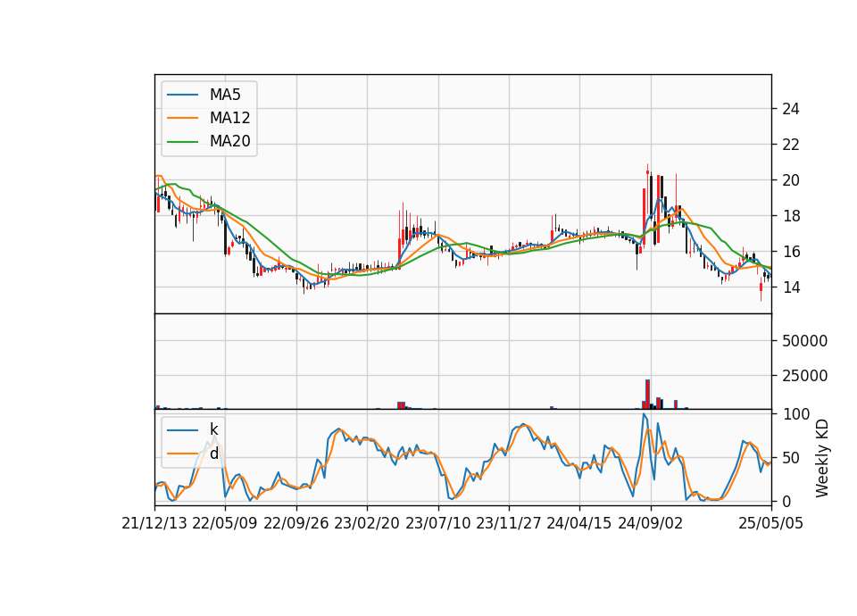
Task: Click the 25/05/05 date tick label
Action: pos(771,523)
